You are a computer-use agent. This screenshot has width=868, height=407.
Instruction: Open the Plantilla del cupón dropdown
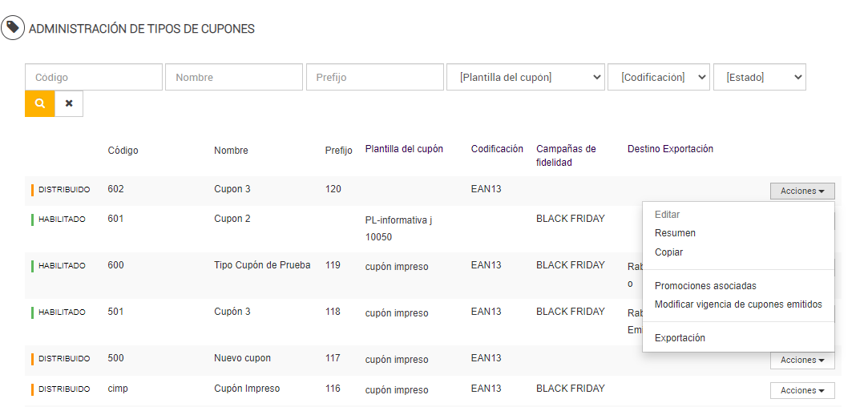[x=526, y=78]
